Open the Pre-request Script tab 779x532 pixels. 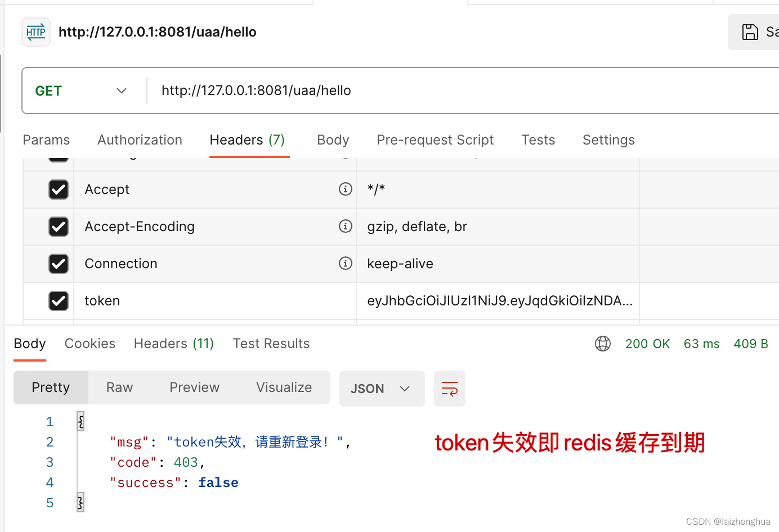click(435, 140)
